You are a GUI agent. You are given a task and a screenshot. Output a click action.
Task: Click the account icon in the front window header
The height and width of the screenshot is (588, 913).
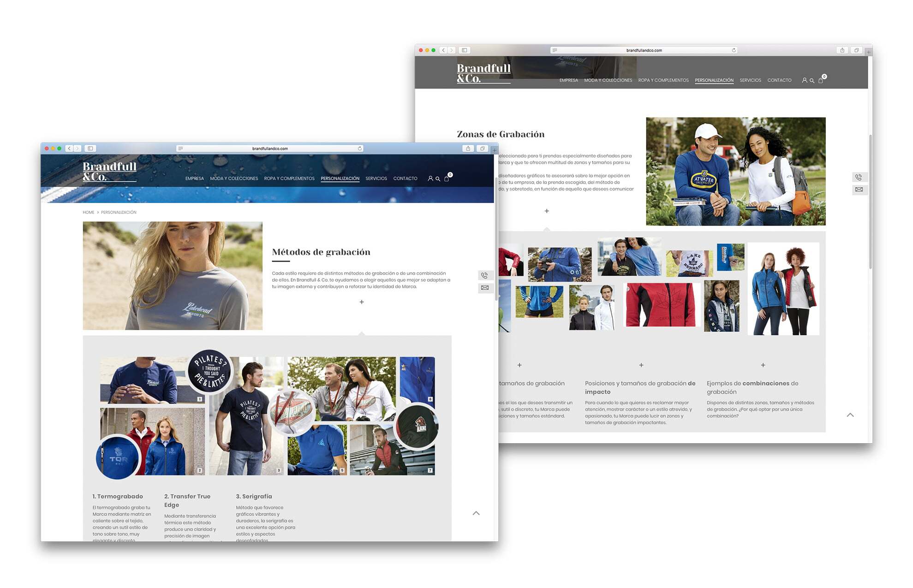(430, 178)
